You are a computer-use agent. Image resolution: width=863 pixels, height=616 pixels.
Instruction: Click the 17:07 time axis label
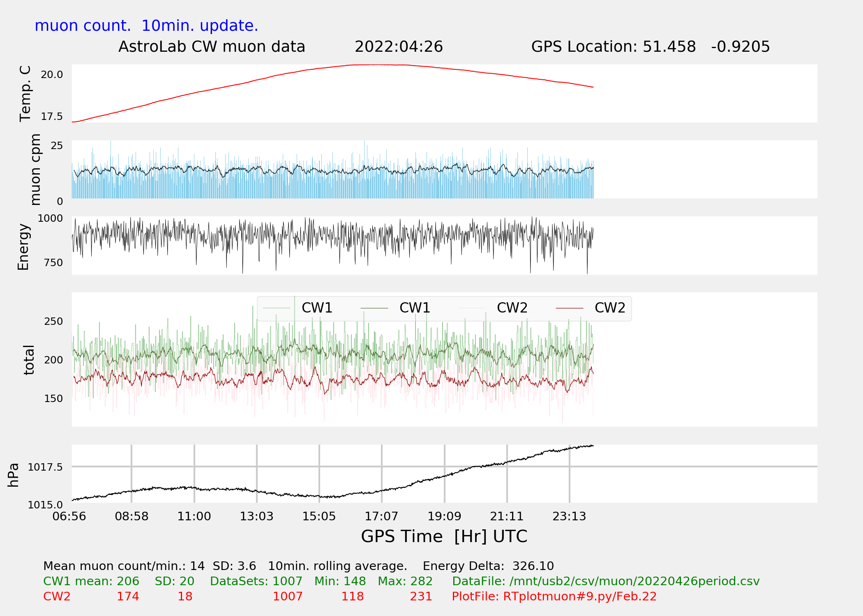(x=381, y=516)
